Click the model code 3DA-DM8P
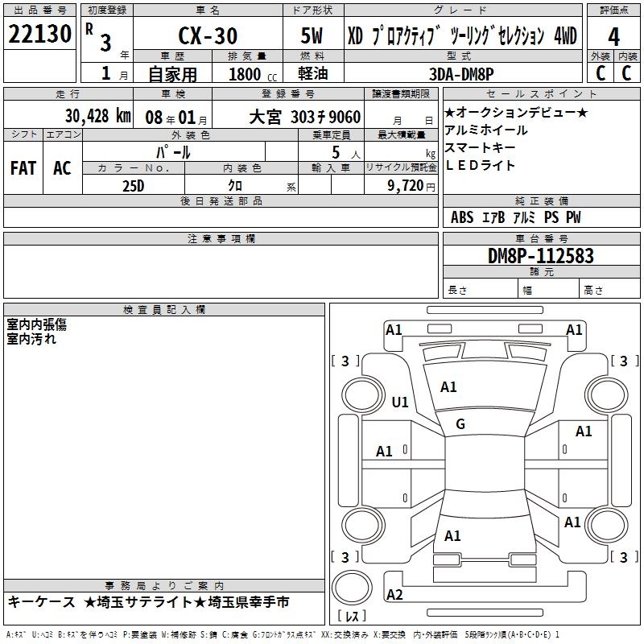Screen dimensions: 644x644 (x=461, y=74)
